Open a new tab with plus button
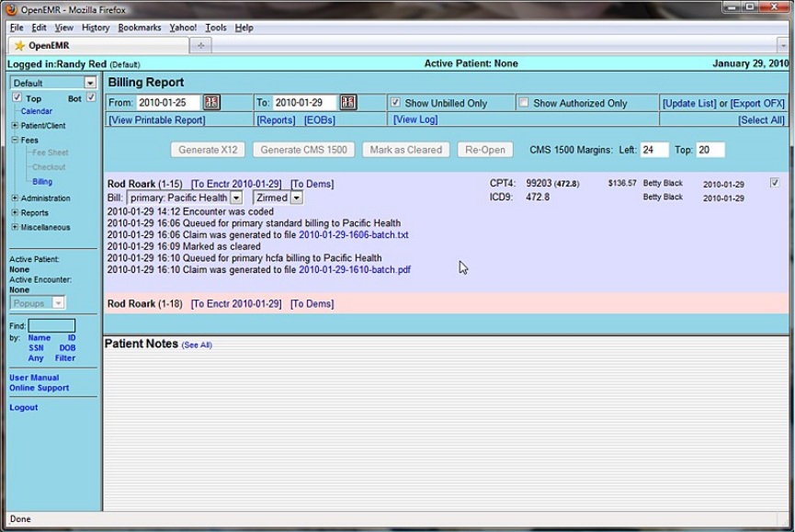 click(x=200, y=46)
